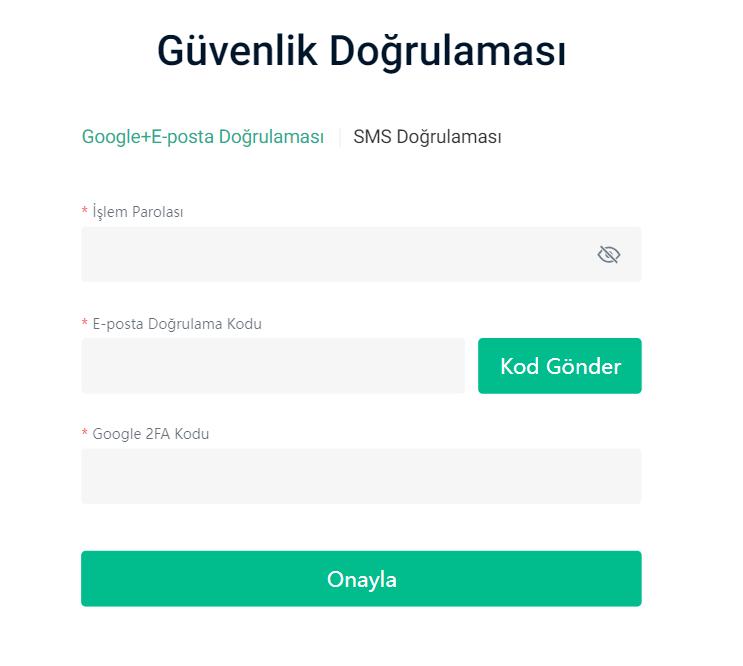Focus the E-posta Doğrulama Kodu input field
Viewport: 743px width, 666px height.
[x=273, y=366]
